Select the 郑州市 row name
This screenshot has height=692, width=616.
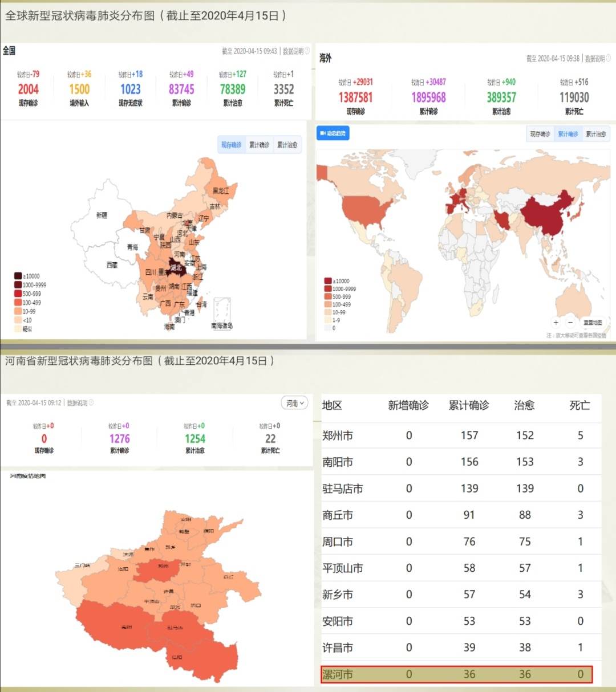tap(338, 436)
